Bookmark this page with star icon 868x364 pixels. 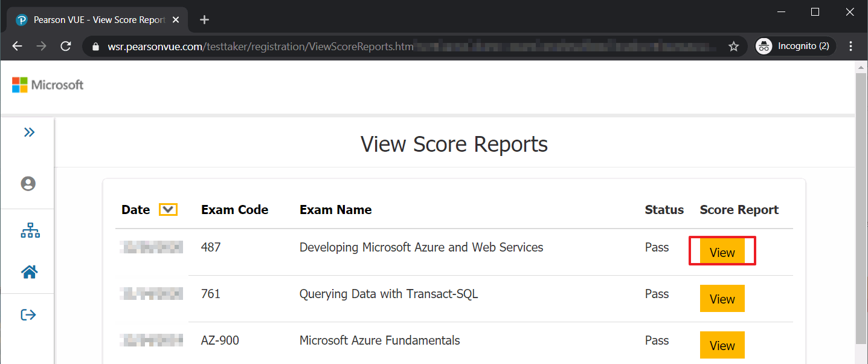pos(733,47)
